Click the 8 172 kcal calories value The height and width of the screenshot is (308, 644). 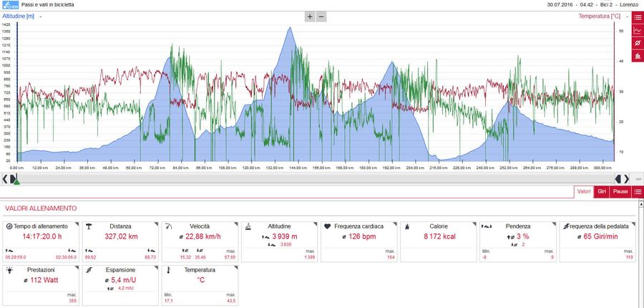[x=439, y=236]
